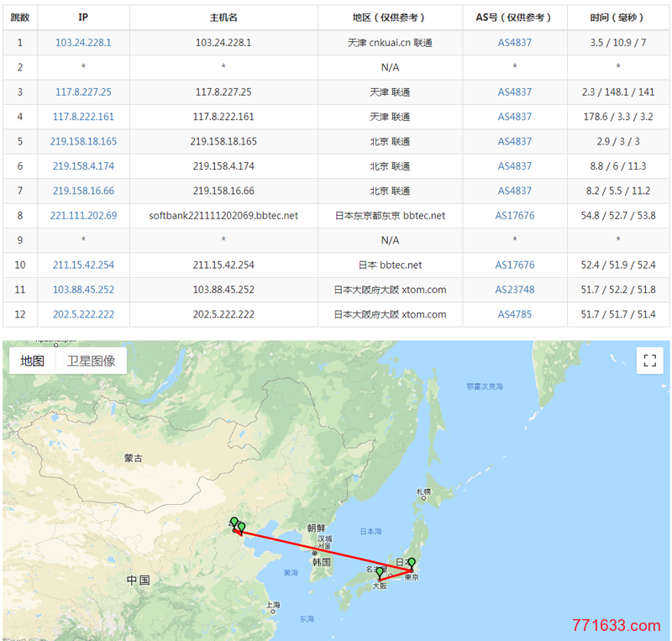Open AS4837 link in hop 3 row
672x641 pixels.
point(514,92)
